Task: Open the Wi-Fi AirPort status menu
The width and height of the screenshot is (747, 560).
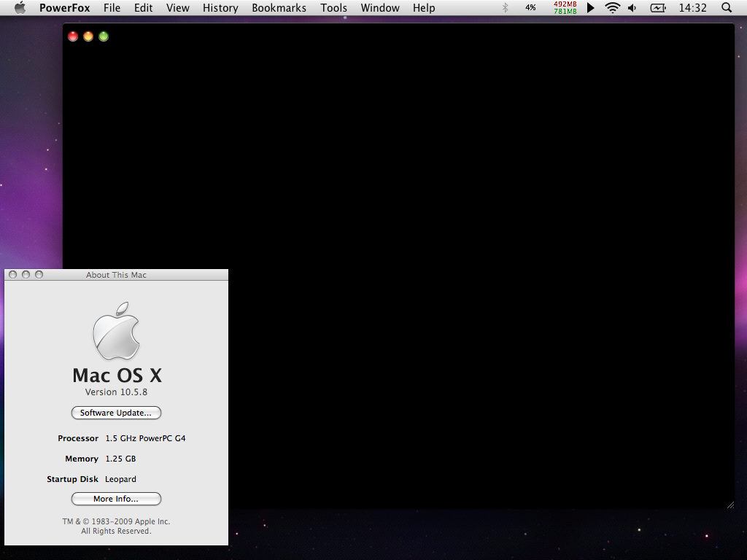Action: point(612,7)
